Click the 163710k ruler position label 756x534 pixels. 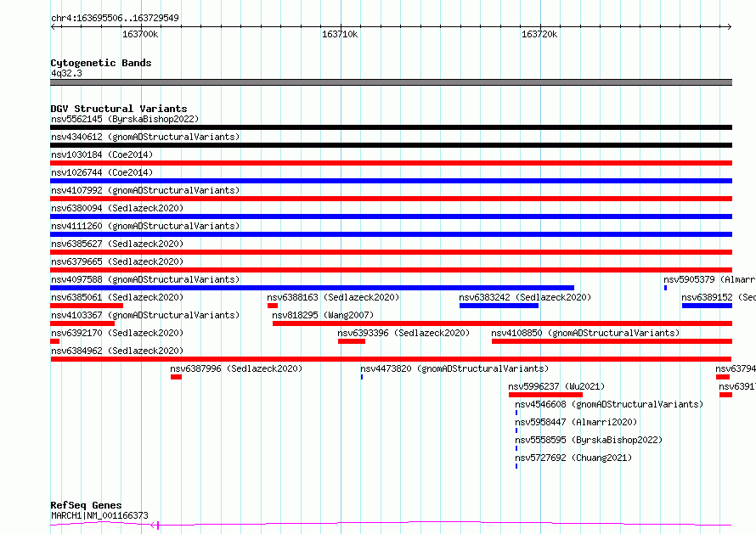tap(340, 34)
